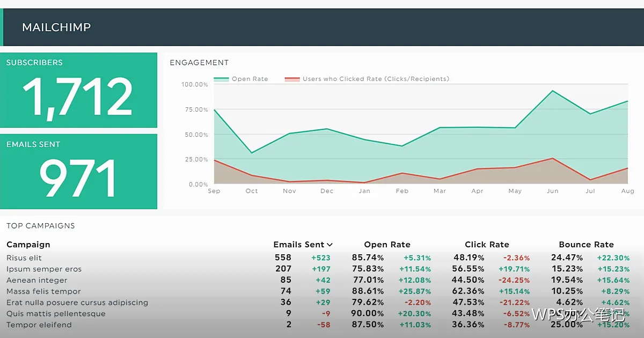Click the TOP CAMPAIGNS section heading
This screenshot has width=644, height=338.
coord(41,226)
